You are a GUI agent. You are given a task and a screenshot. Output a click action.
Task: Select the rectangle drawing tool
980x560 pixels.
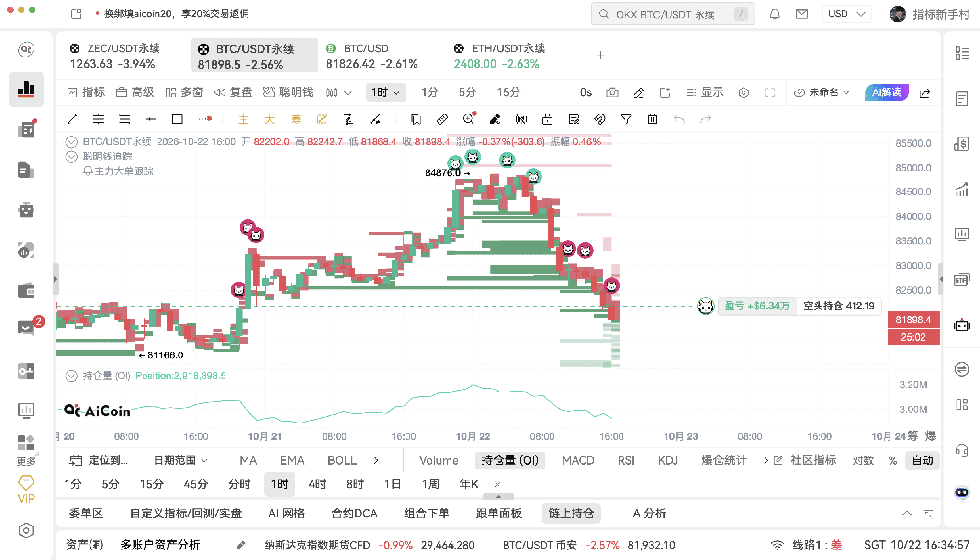click(x=177, y=119)
